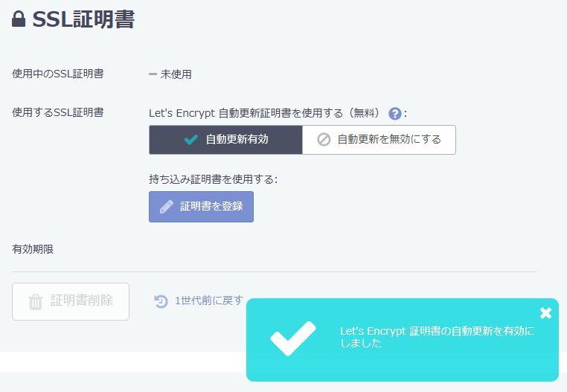Click the SSL証明書 page heading text

point(83,20)
